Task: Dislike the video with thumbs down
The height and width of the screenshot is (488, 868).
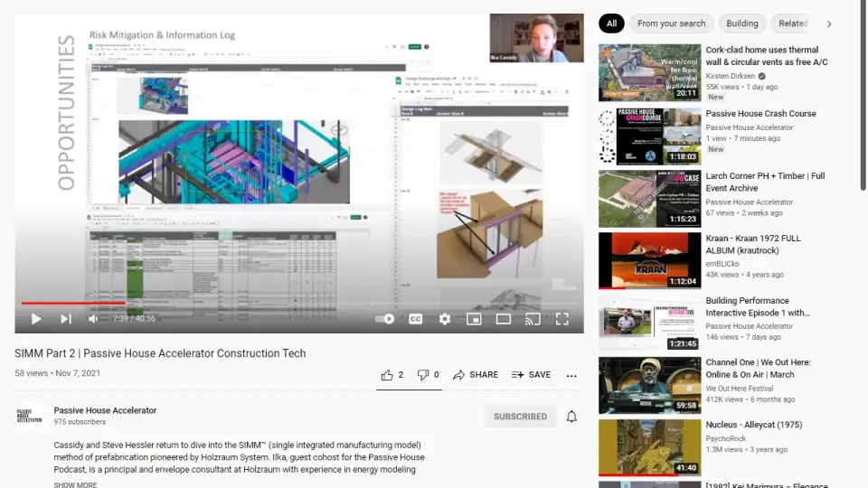Action: click(x=428, y=374)
